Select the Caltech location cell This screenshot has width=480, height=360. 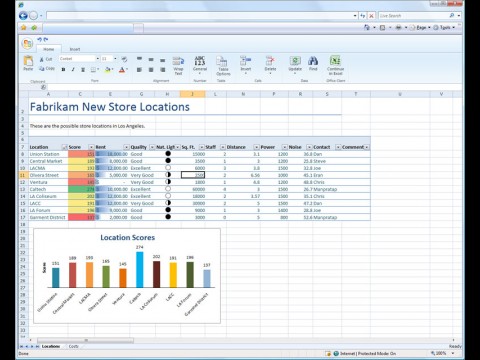point(48,189)
